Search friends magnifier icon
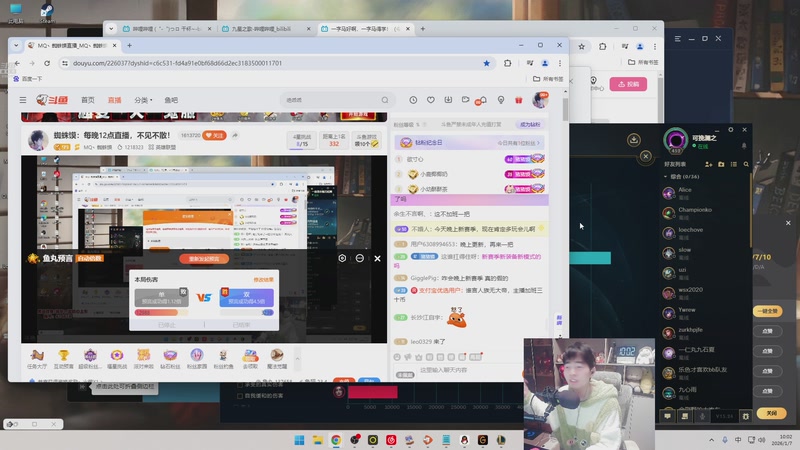This screenshot has width=800, height=450. point(746,164)
